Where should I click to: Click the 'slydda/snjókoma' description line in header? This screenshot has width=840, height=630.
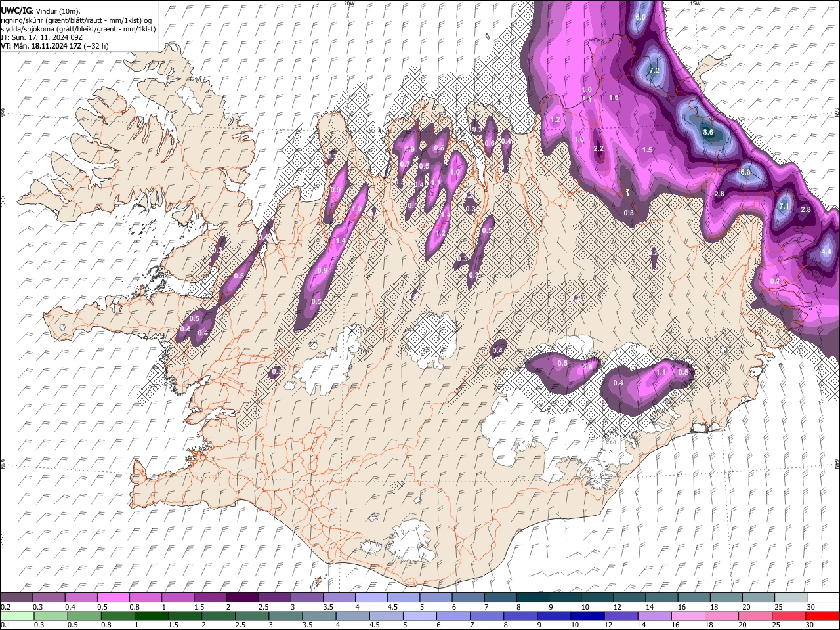(x=78, y=29)
